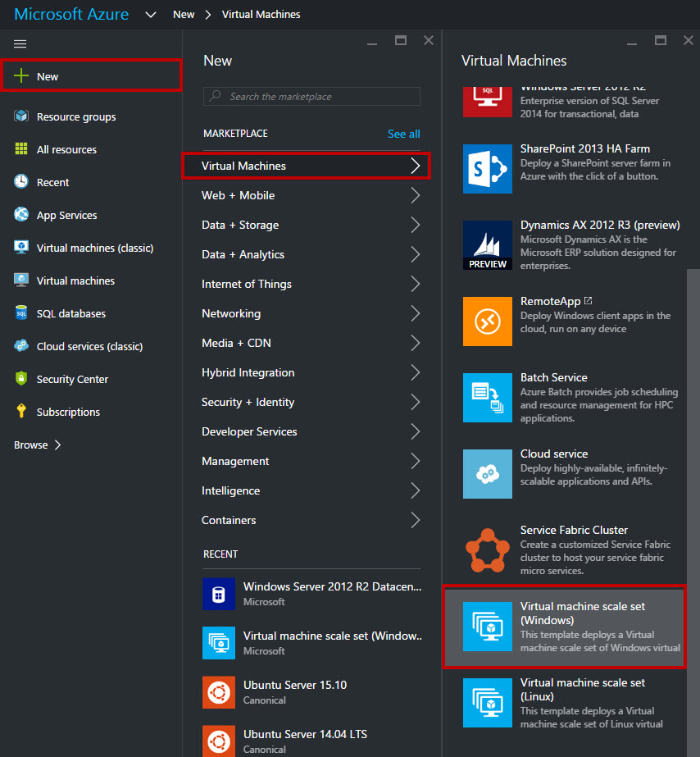
Task: Open the SQL databases icon
Action: (21, 312)
